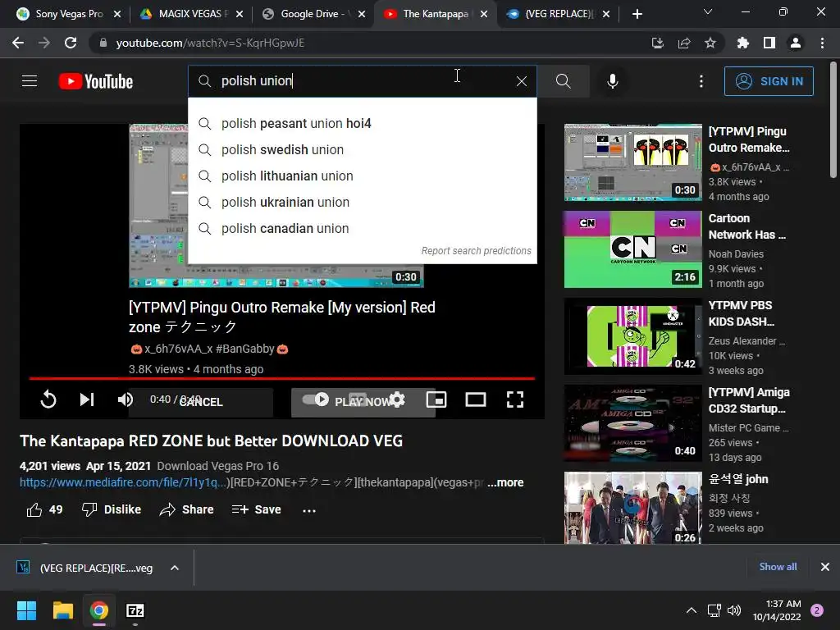Enter full screen mode
This screenshot has width=840, height=630.
tap(515, 399)
